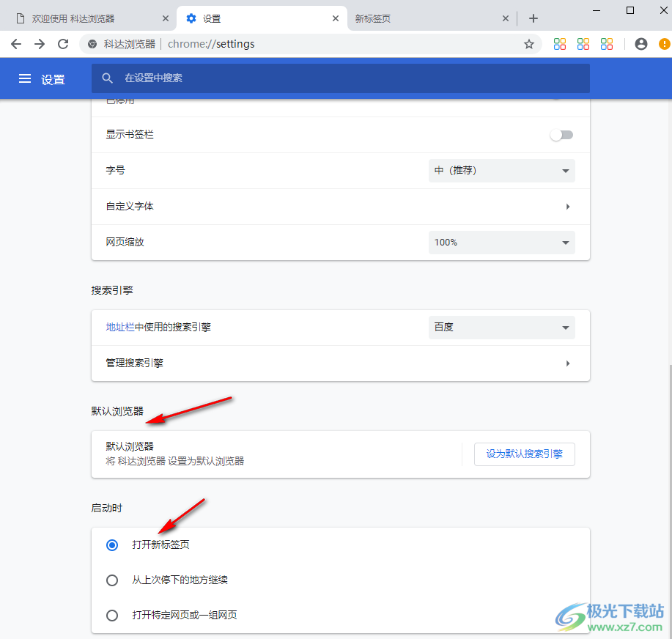
Task: Click the reload page icon
Action: (x=62, y=43)
